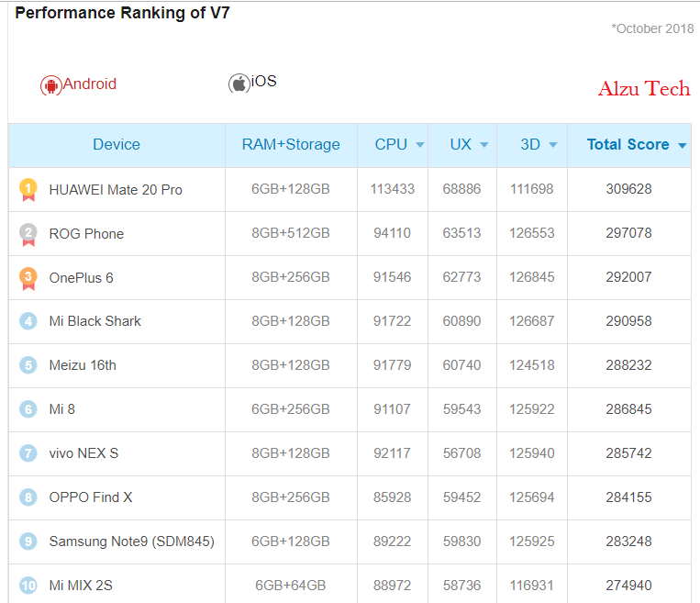Select total score 286845

[x=628, y=409]
